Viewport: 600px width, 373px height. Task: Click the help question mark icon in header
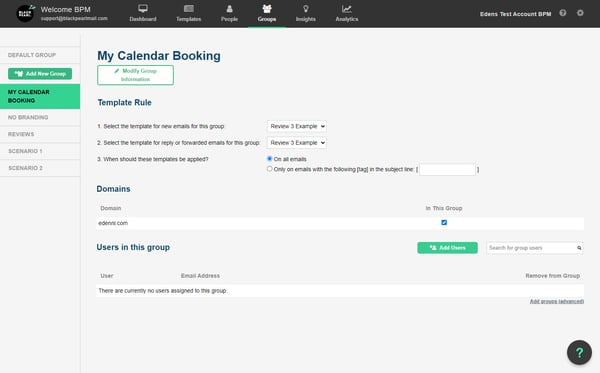[x=562, y=13]
